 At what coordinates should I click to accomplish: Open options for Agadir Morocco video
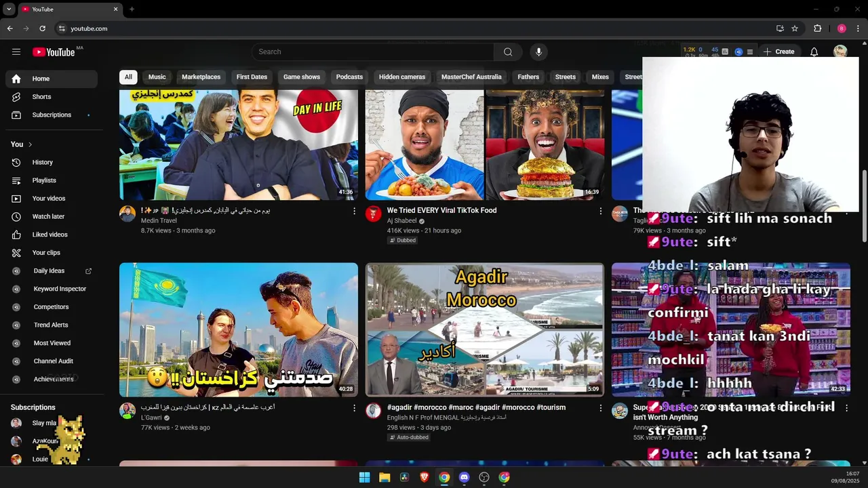(x=600, y=408)
